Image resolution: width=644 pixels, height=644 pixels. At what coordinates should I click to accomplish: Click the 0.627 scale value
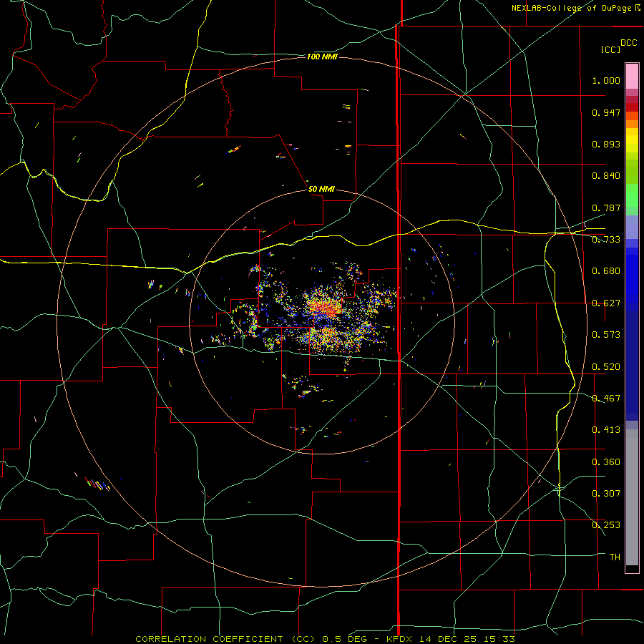point(606,303)
